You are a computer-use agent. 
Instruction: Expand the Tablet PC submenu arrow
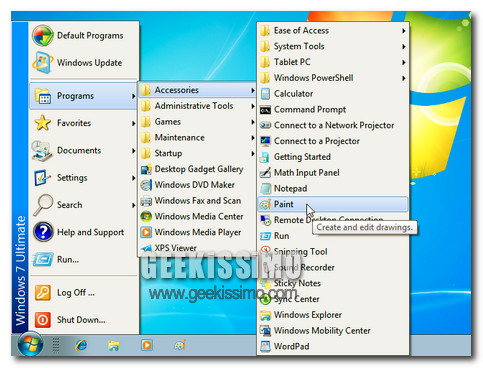(404, 62)
